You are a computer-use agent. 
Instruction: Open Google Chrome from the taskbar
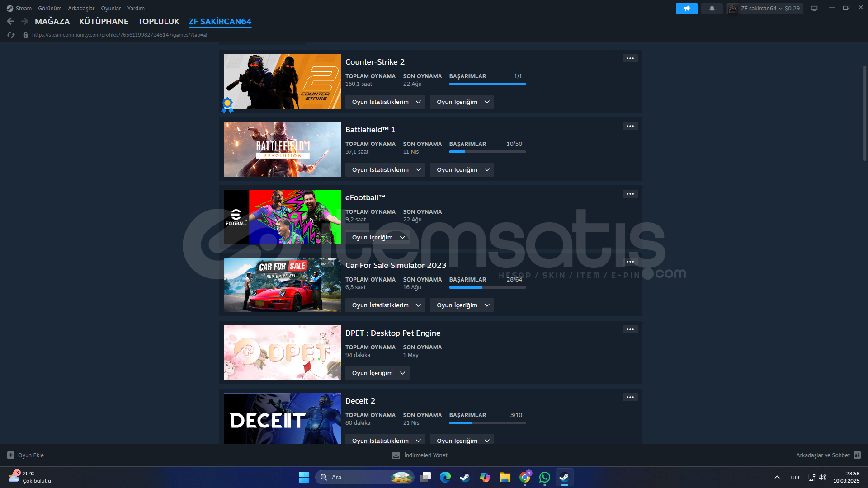click(525, 477)
